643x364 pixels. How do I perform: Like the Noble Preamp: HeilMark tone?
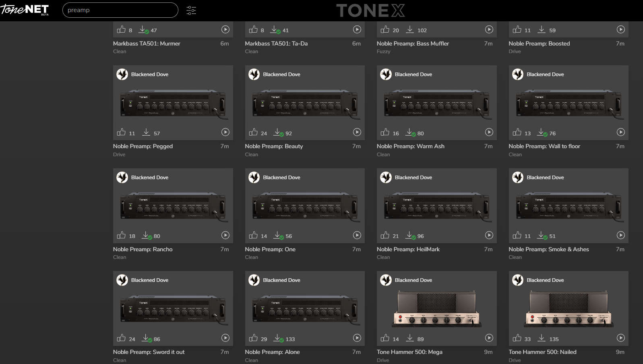click(x=385, y=235)
